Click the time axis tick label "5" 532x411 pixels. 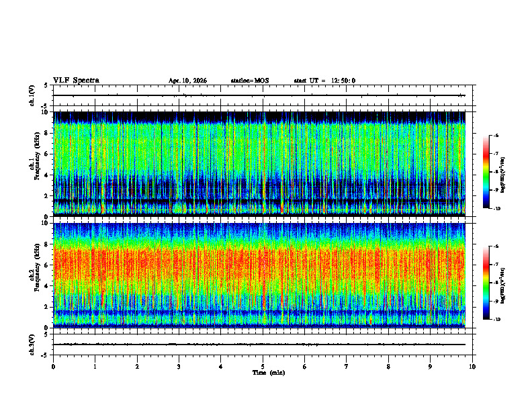[x=263, y=367]
